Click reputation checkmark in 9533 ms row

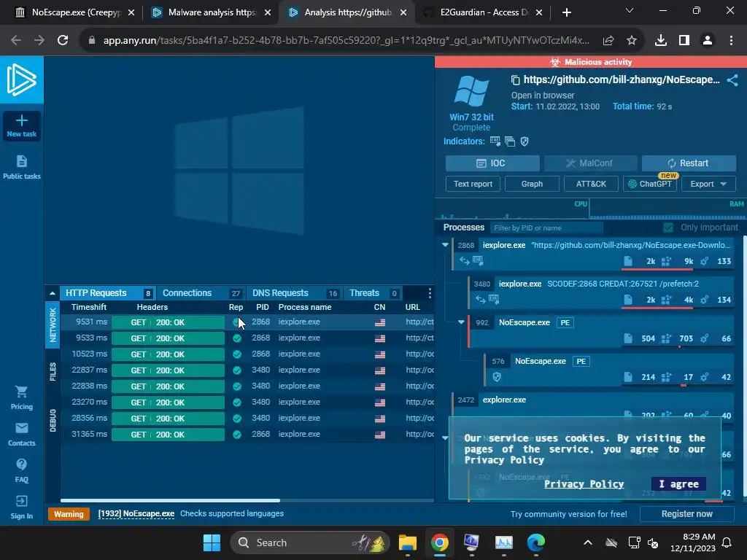tap(237, 338)
